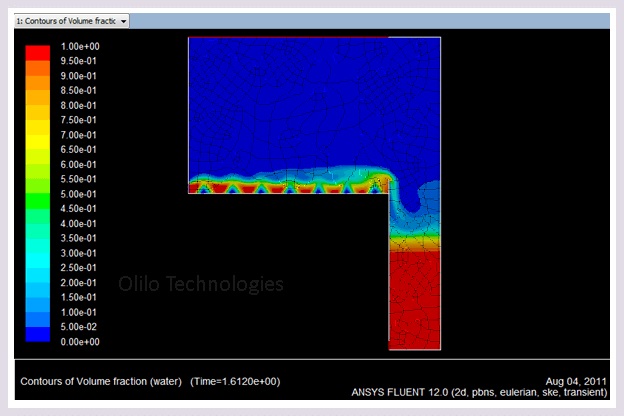Click the 6.00e-01 legend value

point(78,164)
